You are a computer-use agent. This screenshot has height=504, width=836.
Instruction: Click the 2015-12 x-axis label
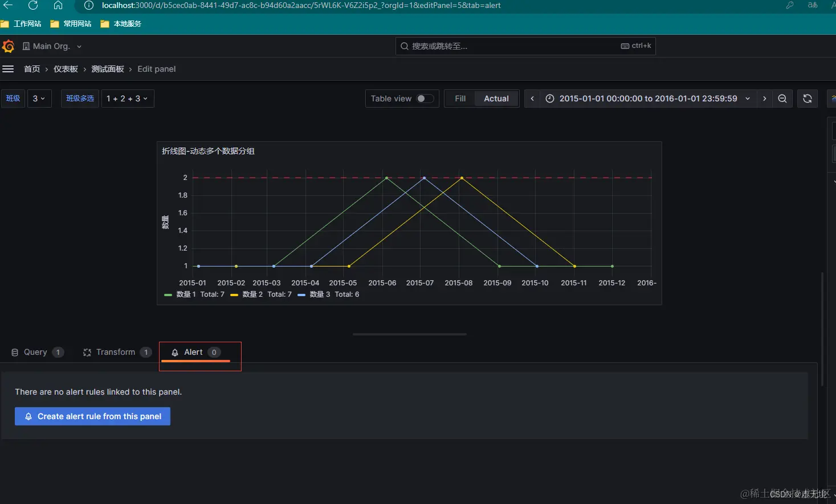pos(611,283)
